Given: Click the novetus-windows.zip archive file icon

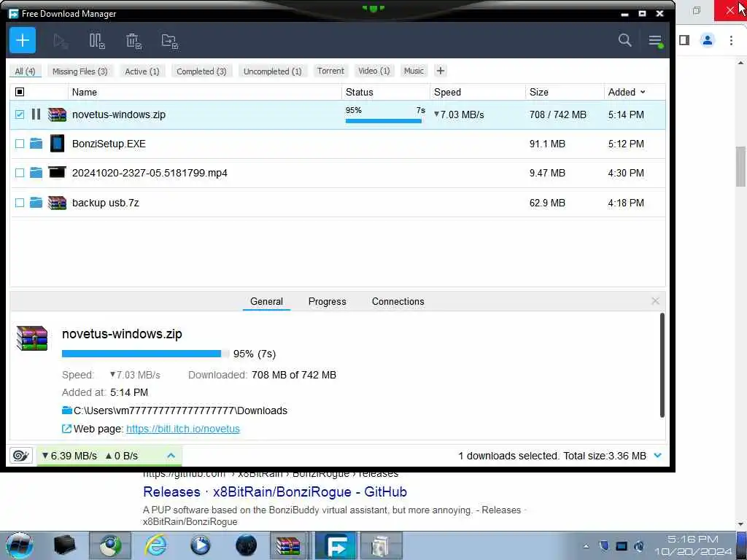Looking at the screenshot, I should pyautogui.click(x=57, y=114).
